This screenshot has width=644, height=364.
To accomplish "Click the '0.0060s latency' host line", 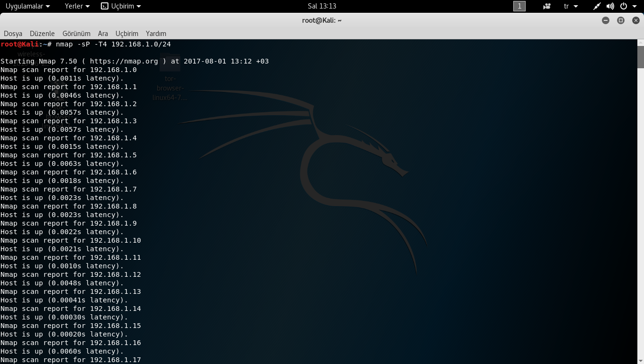I will coord(62,351).
